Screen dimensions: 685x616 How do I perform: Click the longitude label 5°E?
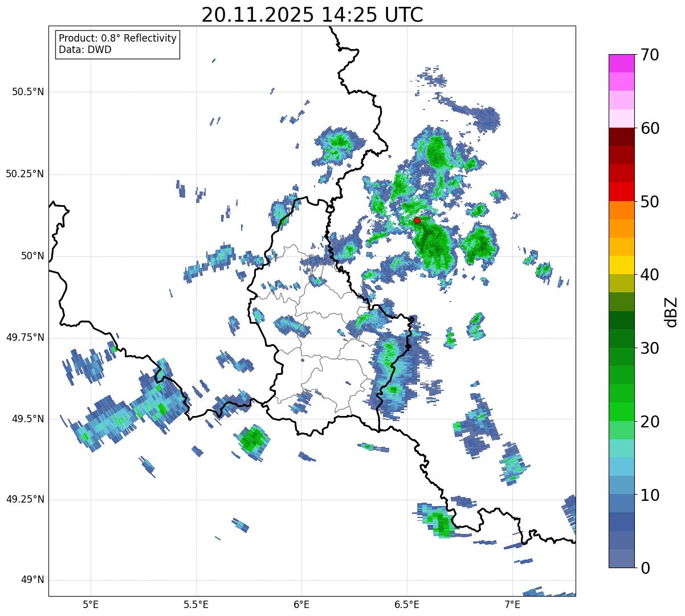click(x=91, y=605)
